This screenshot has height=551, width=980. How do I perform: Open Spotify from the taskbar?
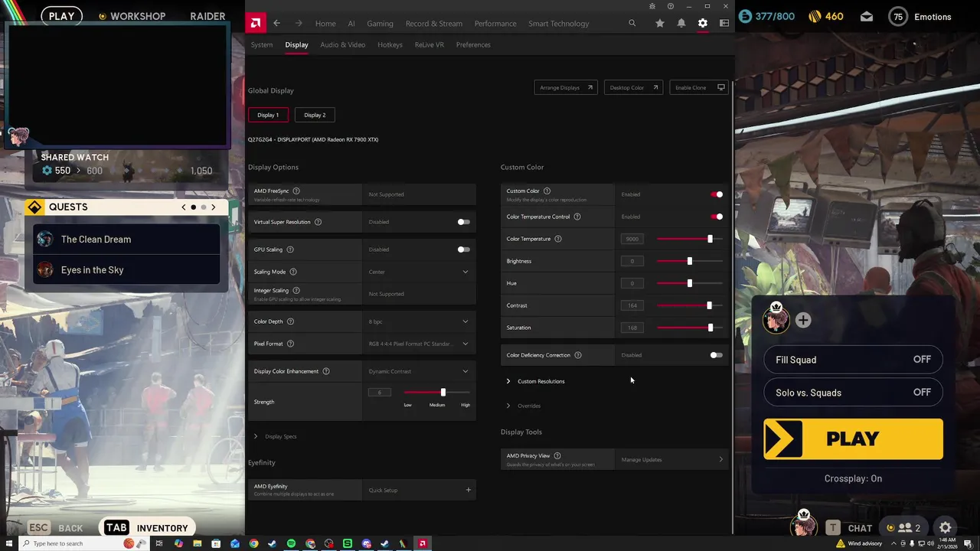(291, 543)
